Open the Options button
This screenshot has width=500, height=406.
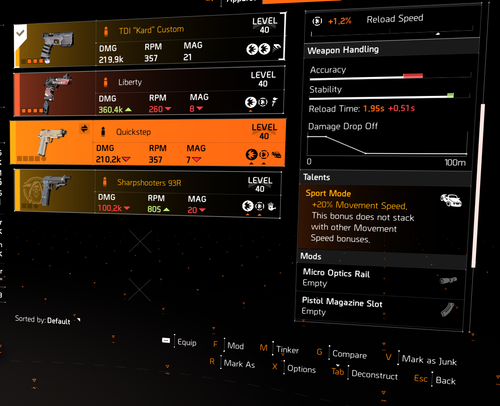294,368
